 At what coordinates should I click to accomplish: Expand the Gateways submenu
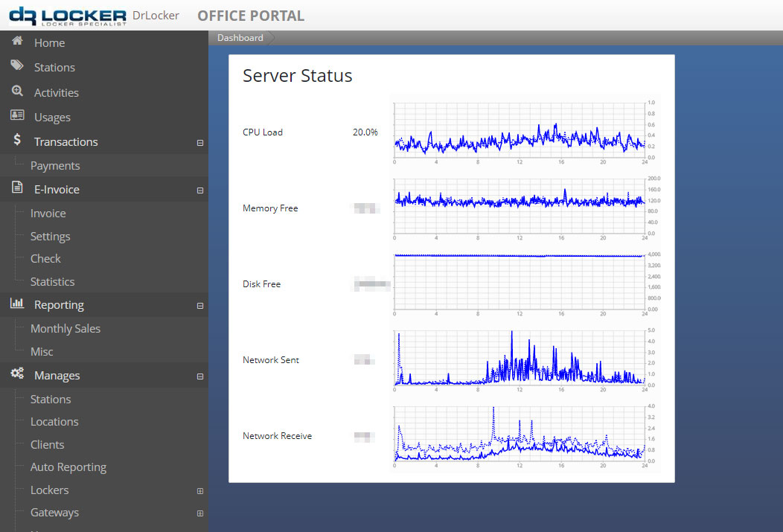pyautogui.click(x=199, y=513)
